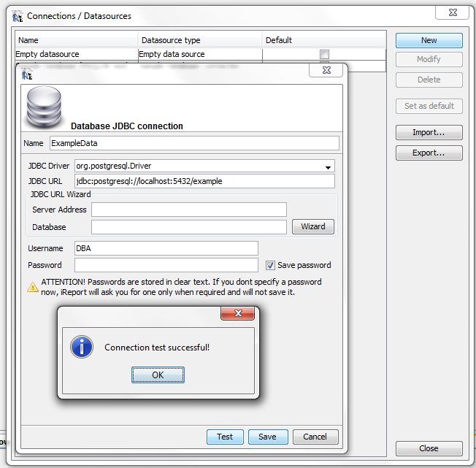Click into the Server Address field

188,210
